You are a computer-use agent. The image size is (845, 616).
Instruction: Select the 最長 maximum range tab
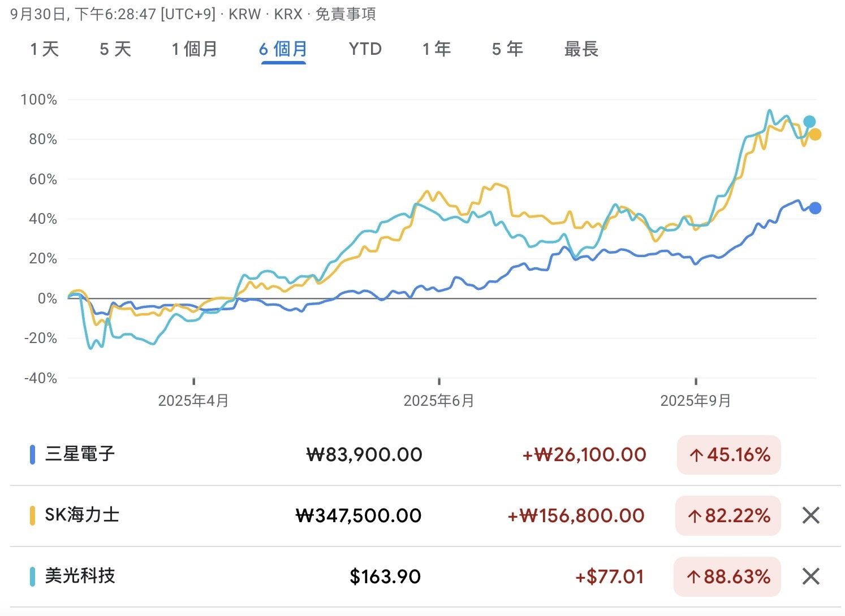click(x=581, y=49)
